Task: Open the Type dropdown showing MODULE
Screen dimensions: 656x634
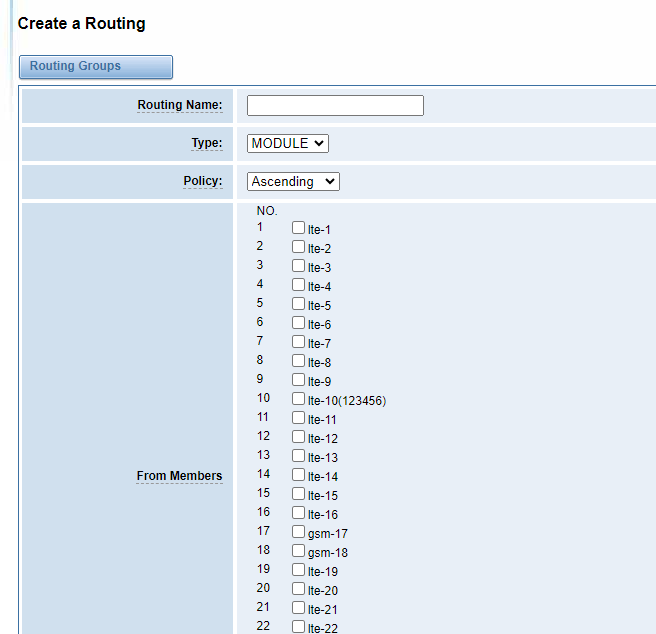Action: 288,144
